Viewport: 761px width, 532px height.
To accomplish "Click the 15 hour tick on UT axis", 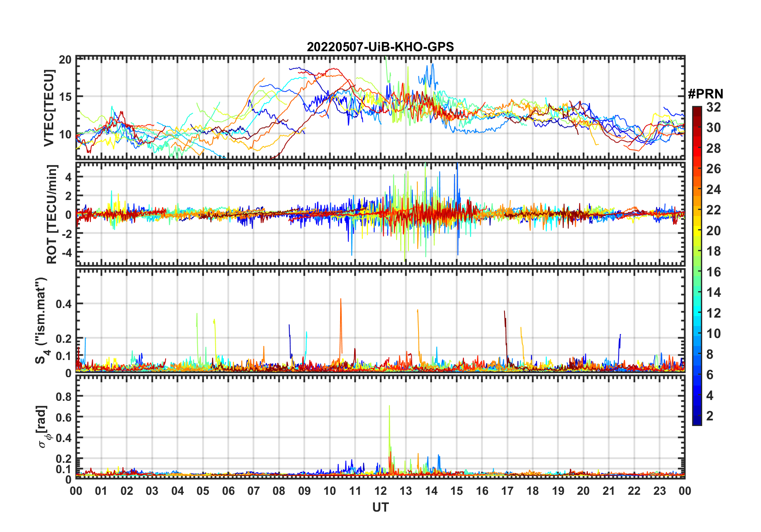I will tap(457, 491).
